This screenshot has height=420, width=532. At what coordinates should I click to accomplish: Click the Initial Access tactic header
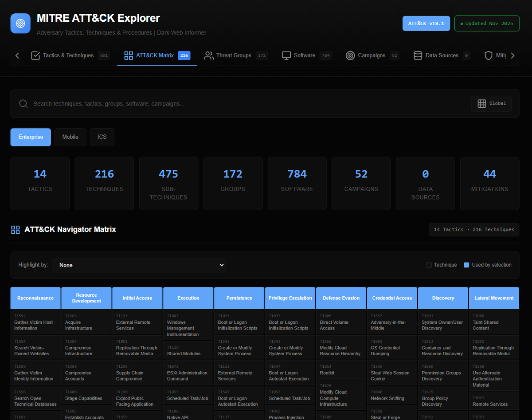tap(137, 298)
